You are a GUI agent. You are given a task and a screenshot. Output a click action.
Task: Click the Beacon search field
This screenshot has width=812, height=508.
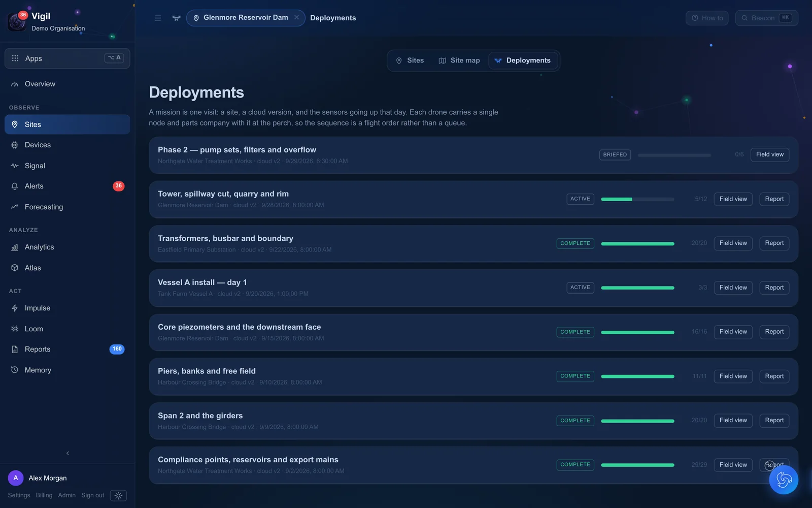766,18
